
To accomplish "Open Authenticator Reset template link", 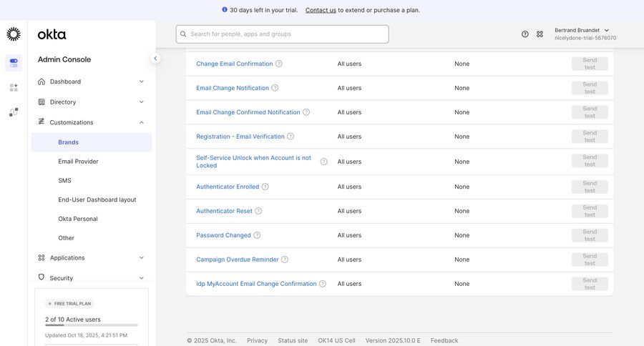I will point(224,211).
